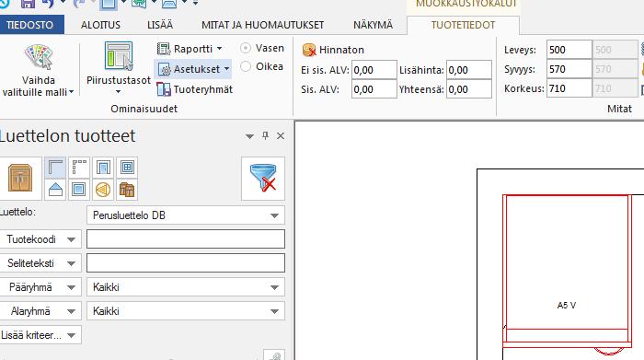
Task: Switch to the ALOITUS tab
Action: (x=100, y=25)
